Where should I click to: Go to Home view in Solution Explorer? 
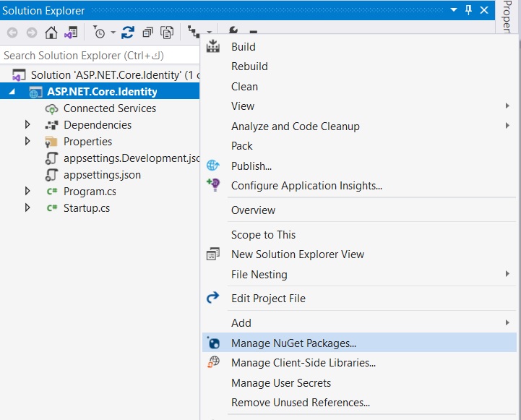pyautogui.click(x=51, y=33)
